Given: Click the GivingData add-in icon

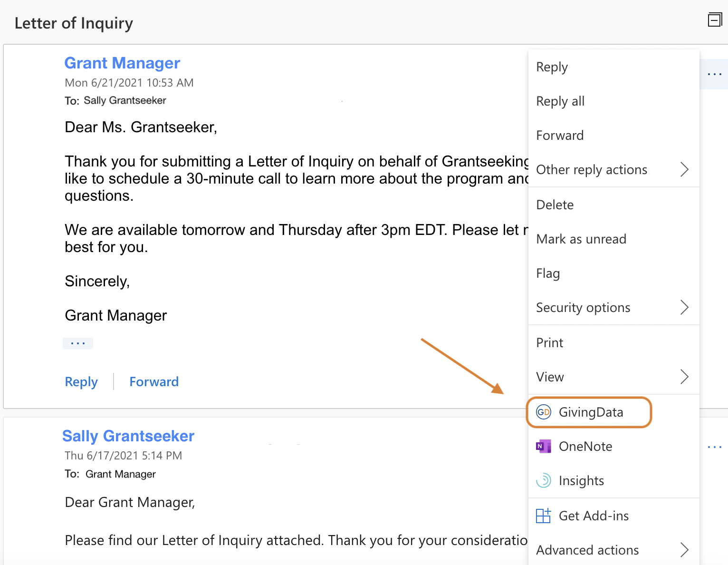Looking at the screenshot, I should tap(543, 412).
